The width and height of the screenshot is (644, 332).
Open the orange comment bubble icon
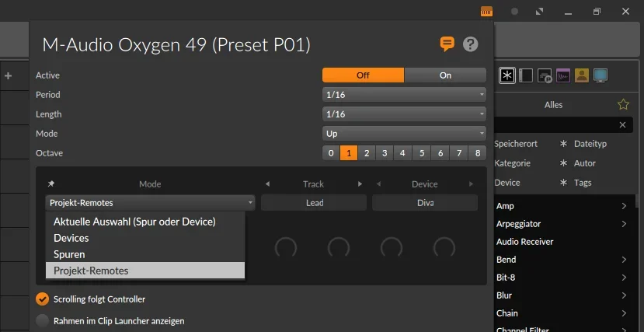tap(447, 44)
